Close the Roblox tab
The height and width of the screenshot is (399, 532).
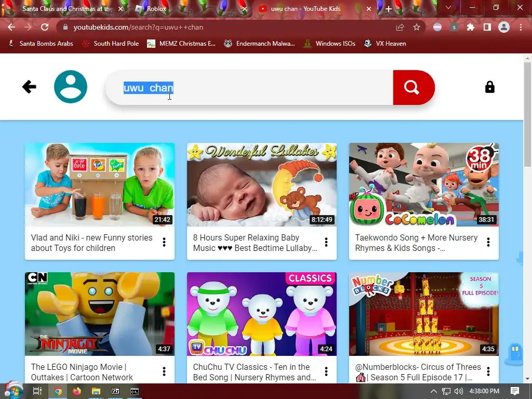coord(245,9)
